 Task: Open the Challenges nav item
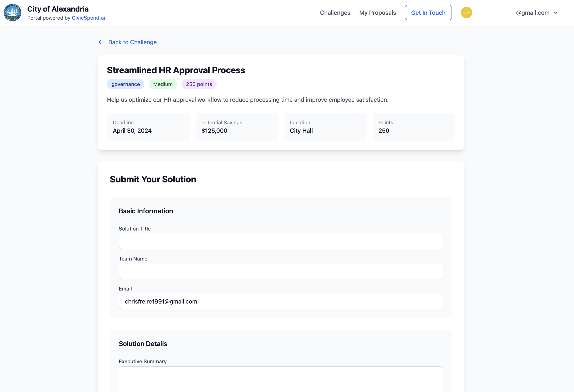(335, 13)
